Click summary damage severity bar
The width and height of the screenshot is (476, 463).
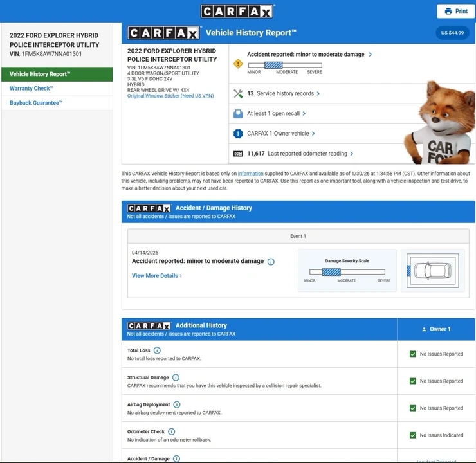pyautogui.click(x=285, y=65)
